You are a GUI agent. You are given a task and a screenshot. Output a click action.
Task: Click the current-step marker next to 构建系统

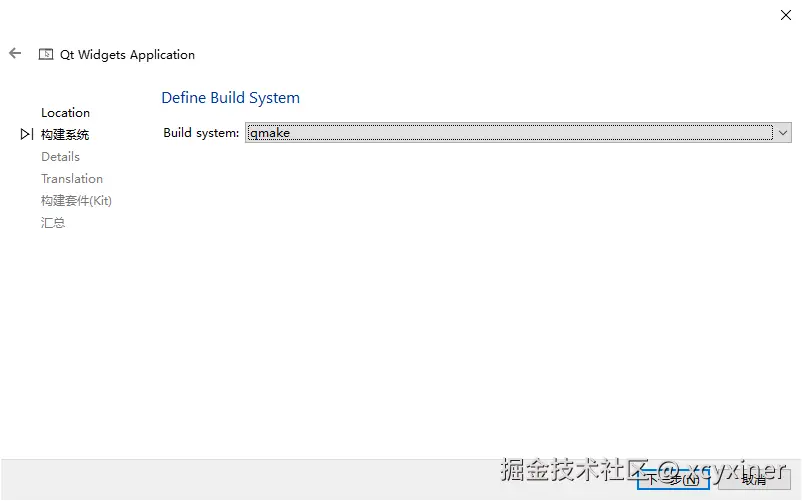pyautogui.click(x=27, y=134)
